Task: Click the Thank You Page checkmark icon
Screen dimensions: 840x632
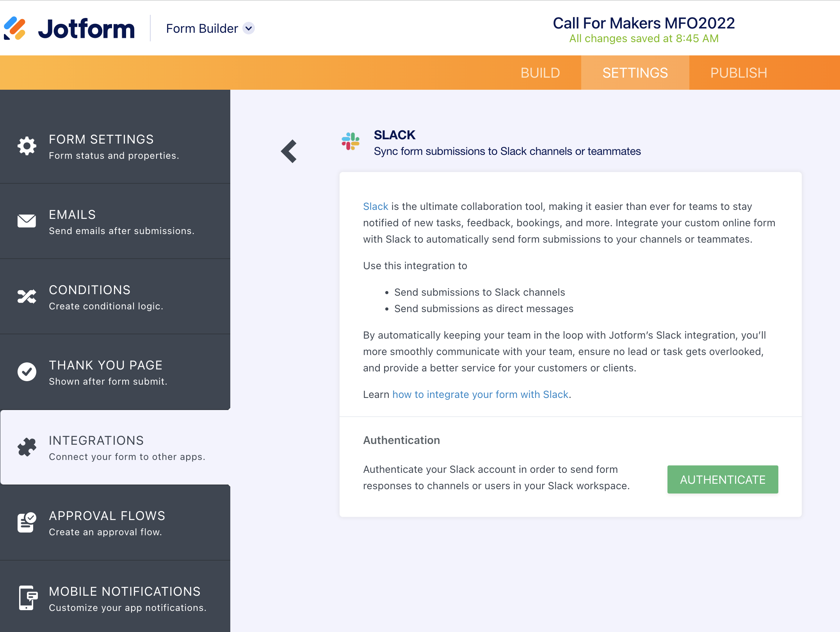Action: (27, 372)
